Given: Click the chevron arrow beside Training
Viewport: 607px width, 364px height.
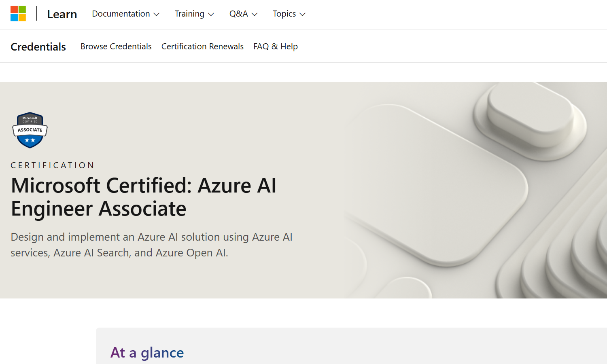Looking at the screenshot, I should (x=211, y=15).
